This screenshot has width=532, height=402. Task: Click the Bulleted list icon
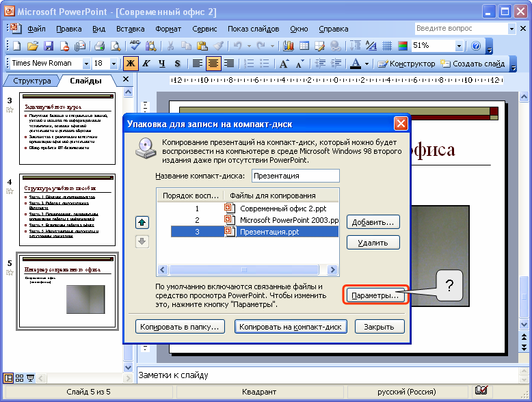[265, 64]
